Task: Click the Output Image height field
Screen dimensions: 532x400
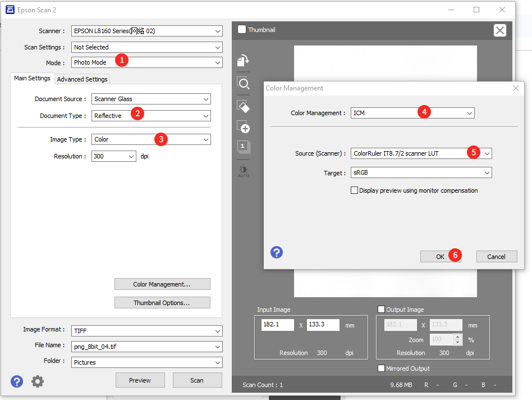Action: (446, 325)
